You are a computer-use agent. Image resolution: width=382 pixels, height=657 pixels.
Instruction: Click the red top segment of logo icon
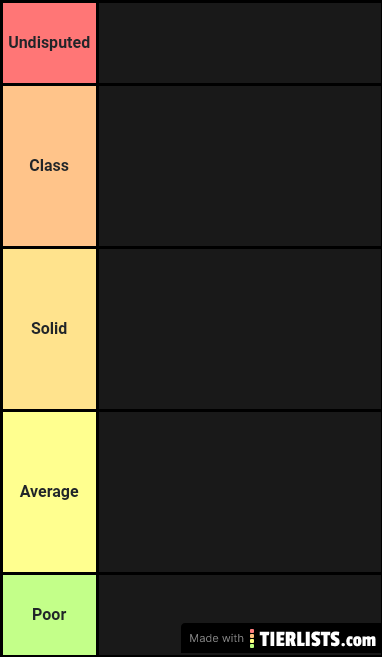click(x=252, y=631)
